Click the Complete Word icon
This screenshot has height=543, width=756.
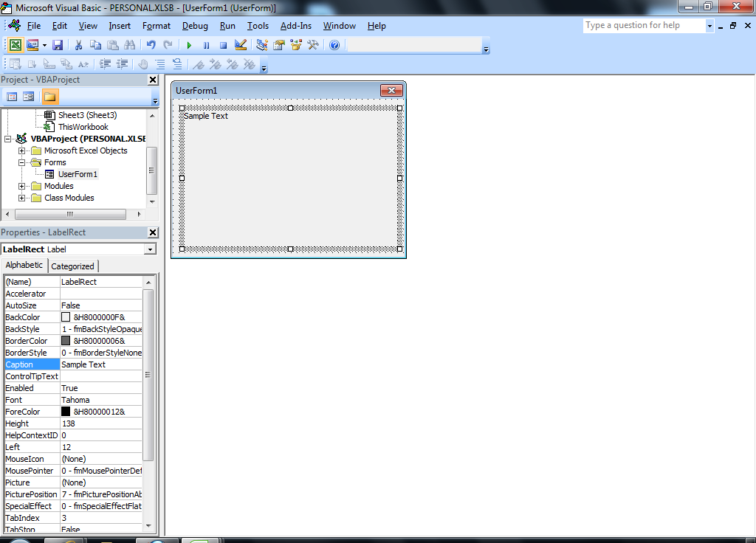tap(83, 63)
